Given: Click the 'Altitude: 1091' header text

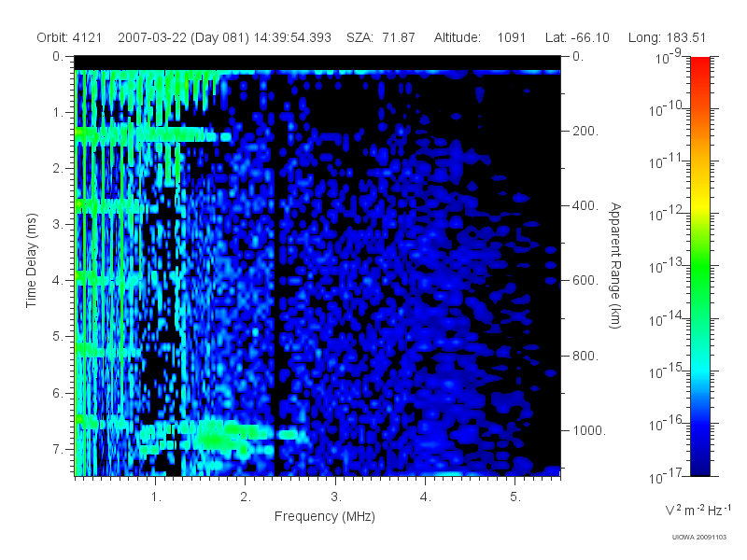Looking at the screenshot, I should tap(480, 37).
